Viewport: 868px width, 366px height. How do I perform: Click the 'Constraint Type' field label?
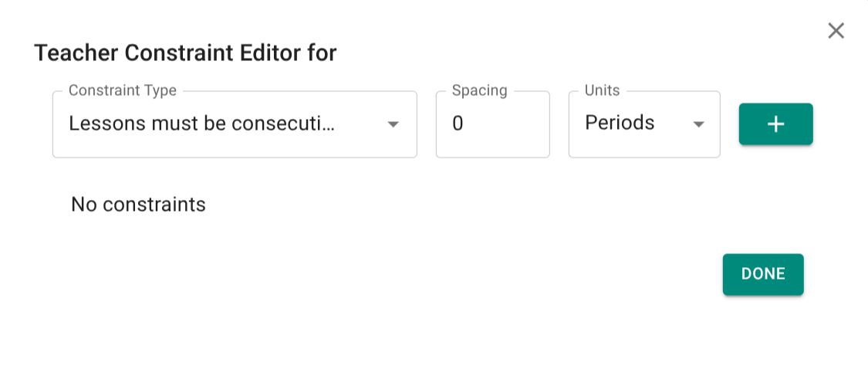pos(122,90)
